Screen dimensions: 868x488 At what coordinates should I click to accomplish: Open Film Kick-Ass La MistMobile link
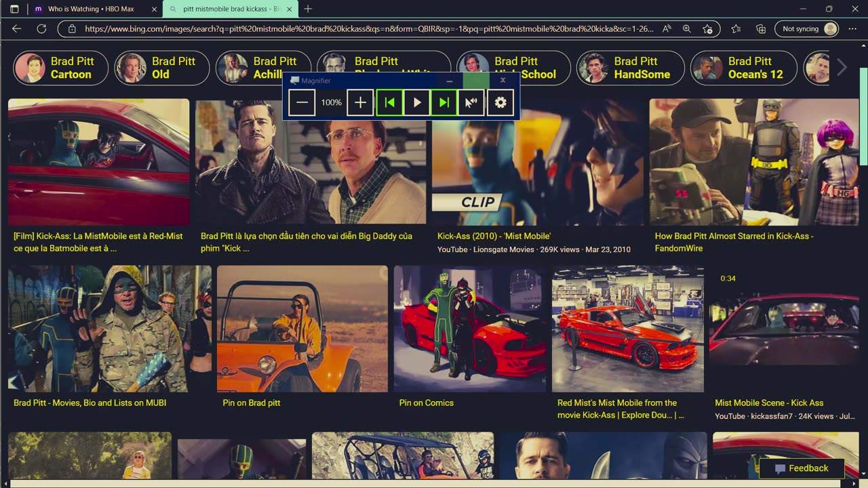click(x=98, y=242)
